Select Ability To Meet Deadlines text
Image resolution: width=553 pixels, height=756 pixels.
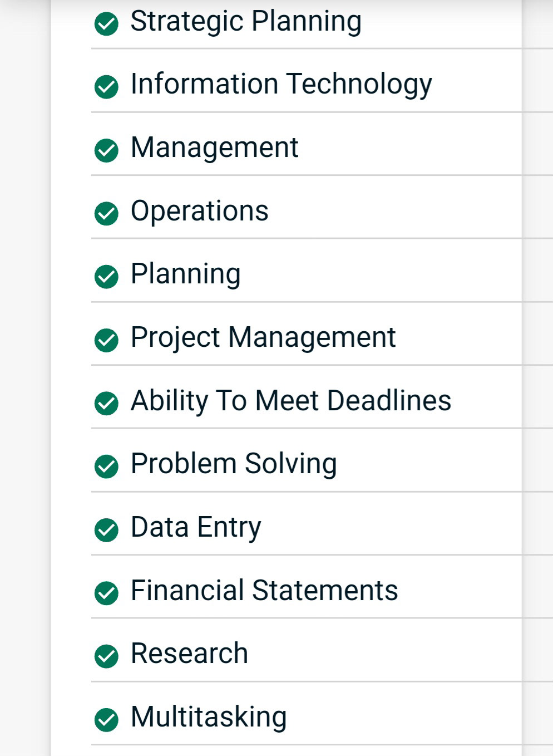(x=291, y=401)
